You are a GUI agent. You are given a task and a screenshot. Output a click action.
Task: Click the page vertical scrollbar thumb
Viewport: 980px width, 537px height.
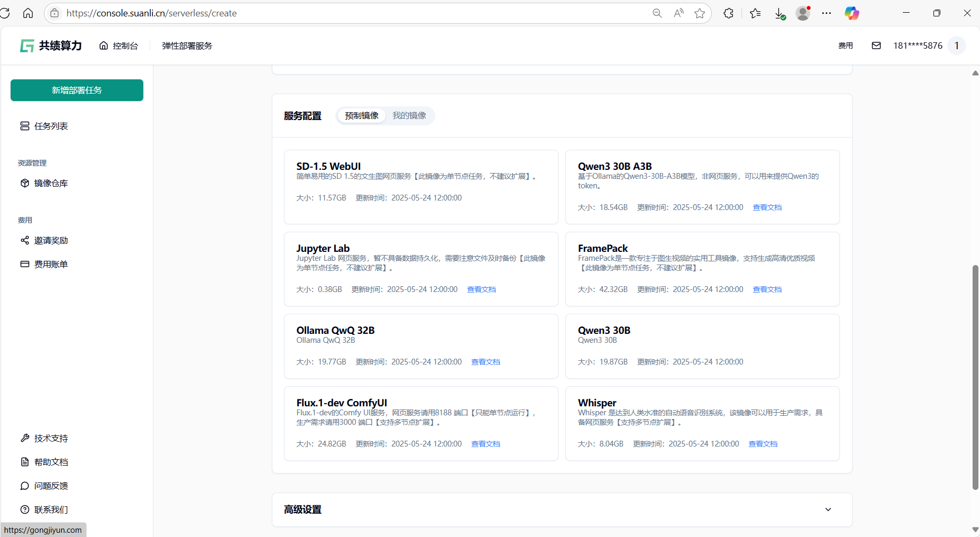pos(975,377)
